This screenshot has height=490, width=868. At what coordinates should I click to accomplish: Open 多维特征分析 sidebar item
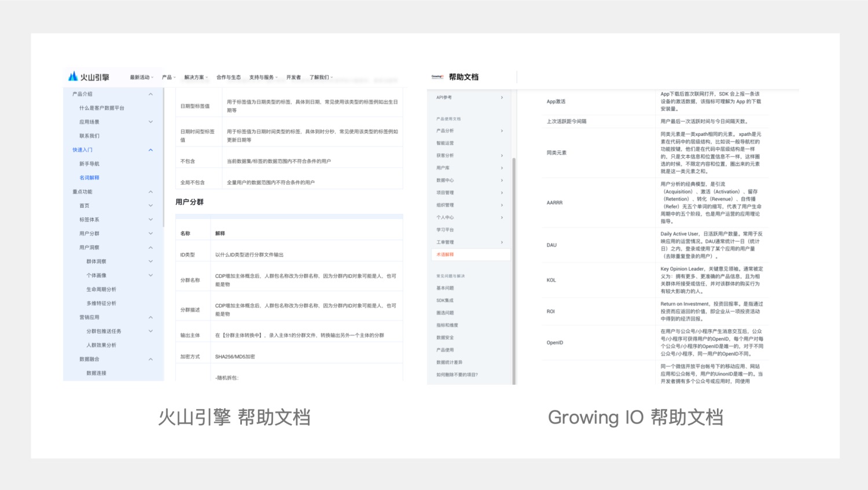pyautogui.click(x=101, y=303)
